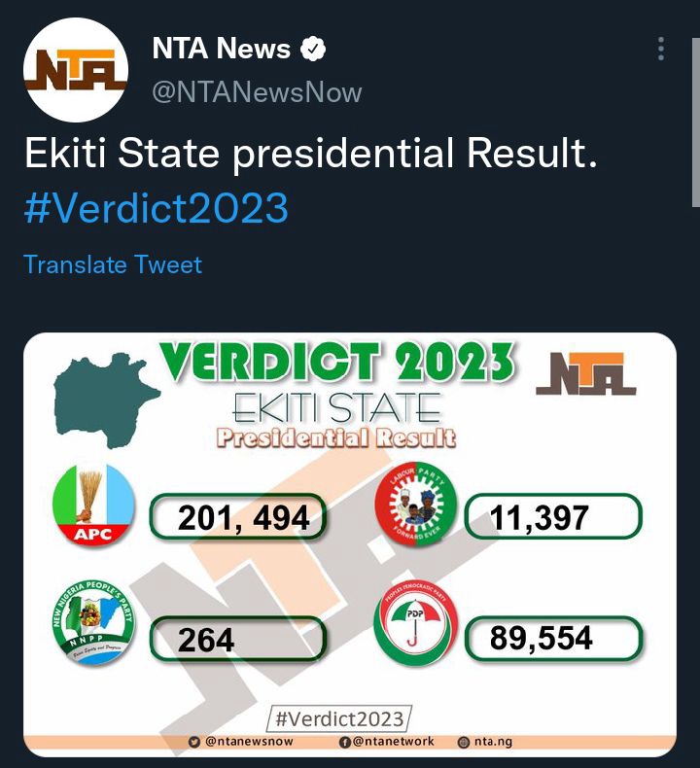This screenshot has height=768, width=700.
Task: Click the Labour Party result box 11,397
Action: [x=553, y=517]
